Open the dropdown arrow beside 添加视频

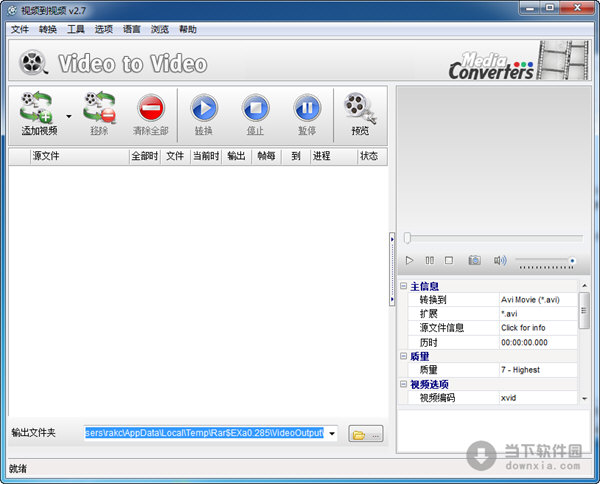point(69,116)
